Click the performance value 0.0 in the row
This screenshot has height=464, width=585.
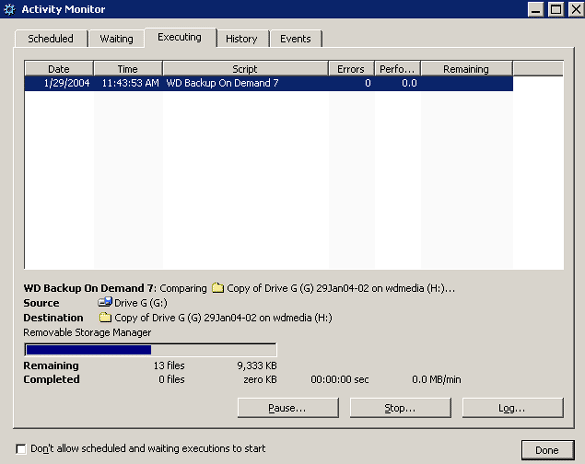tap(409, 83)
